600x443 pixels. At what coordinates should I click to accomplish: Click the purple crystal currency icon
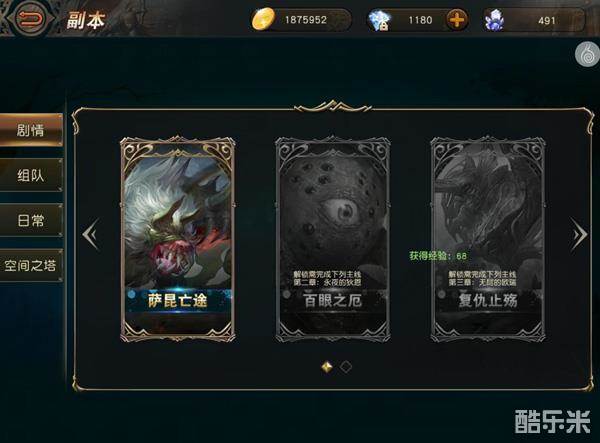(494, 20)
